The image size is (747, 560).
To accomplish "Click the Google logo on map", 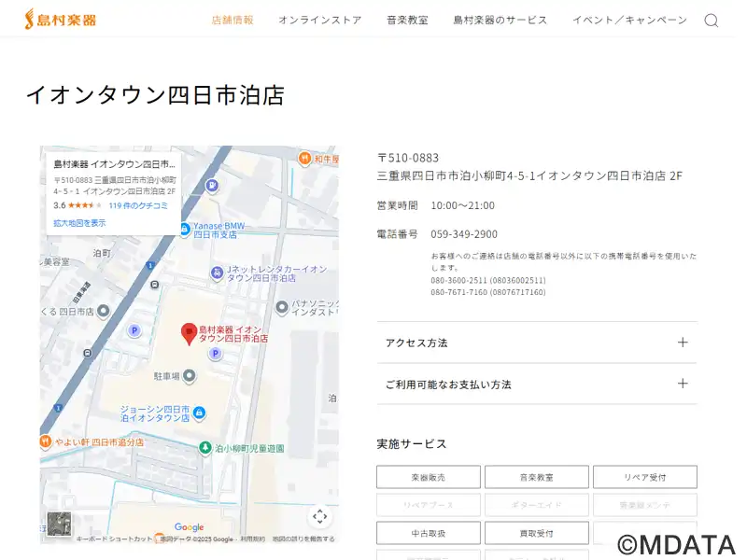I will tap(190, 526).
